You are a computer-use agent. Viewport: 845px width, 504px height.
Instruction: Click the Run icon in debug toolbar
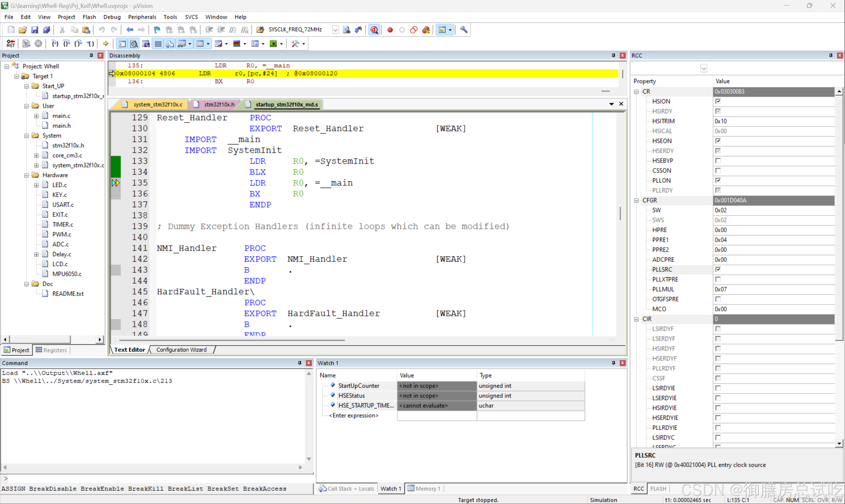point(26,44)
